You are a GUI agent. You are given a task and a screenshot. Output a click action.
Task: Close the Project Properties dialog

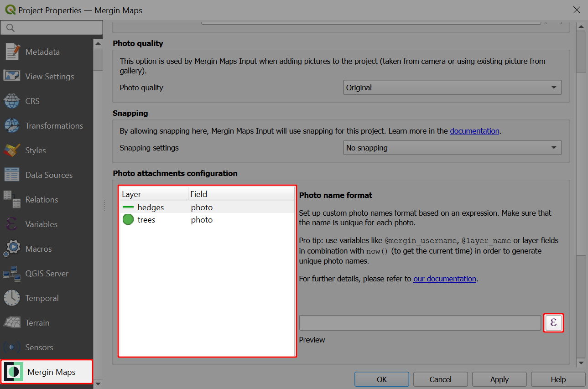pos(577,10)
